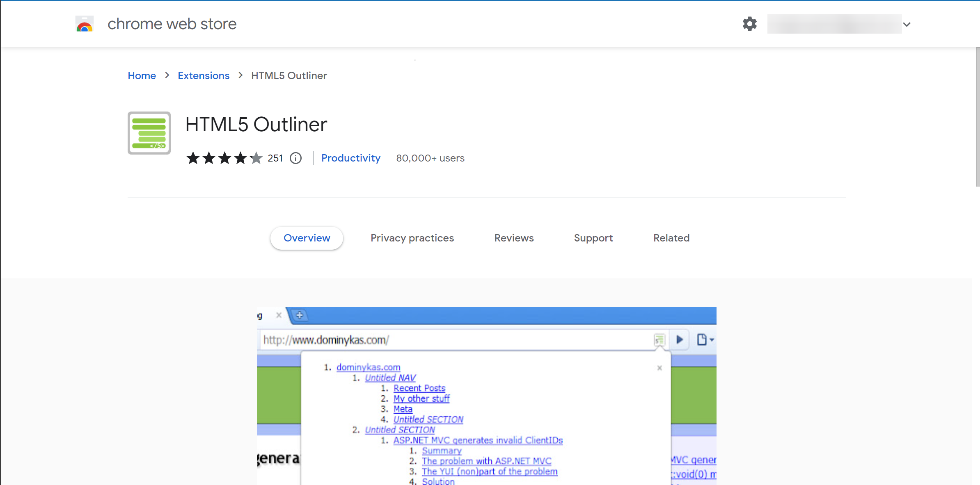Open the Extensions breadcrumb link
The height and width of the screenshot is (485, 980).
(x=204, y=76)
